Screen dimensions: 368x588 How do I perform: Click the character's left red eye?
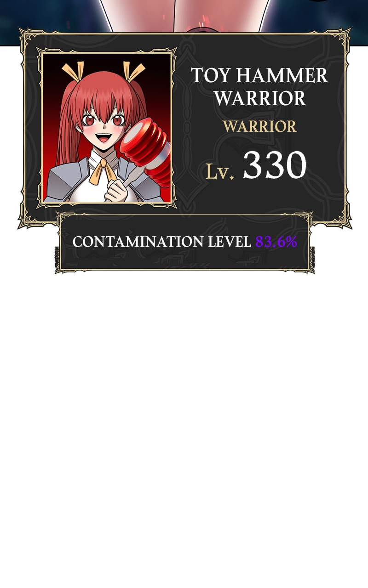88,121
